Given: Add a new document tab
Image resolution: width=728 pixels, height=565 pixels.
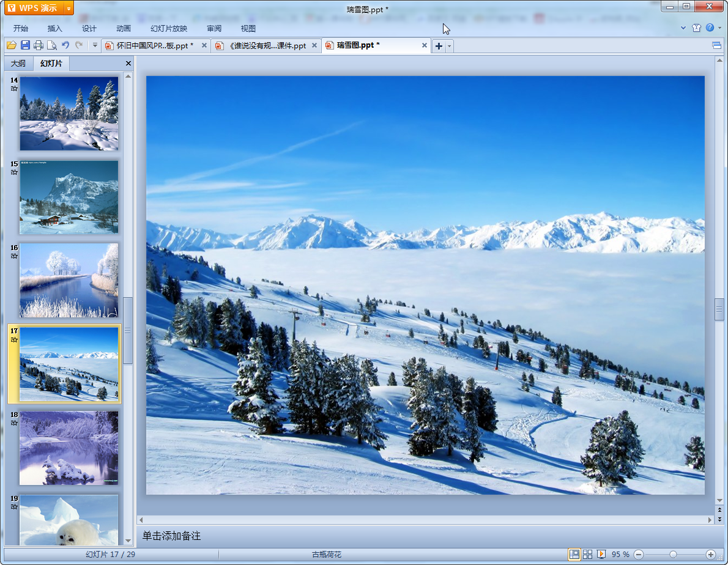Looking at the screenshot, I should [439, 46].
